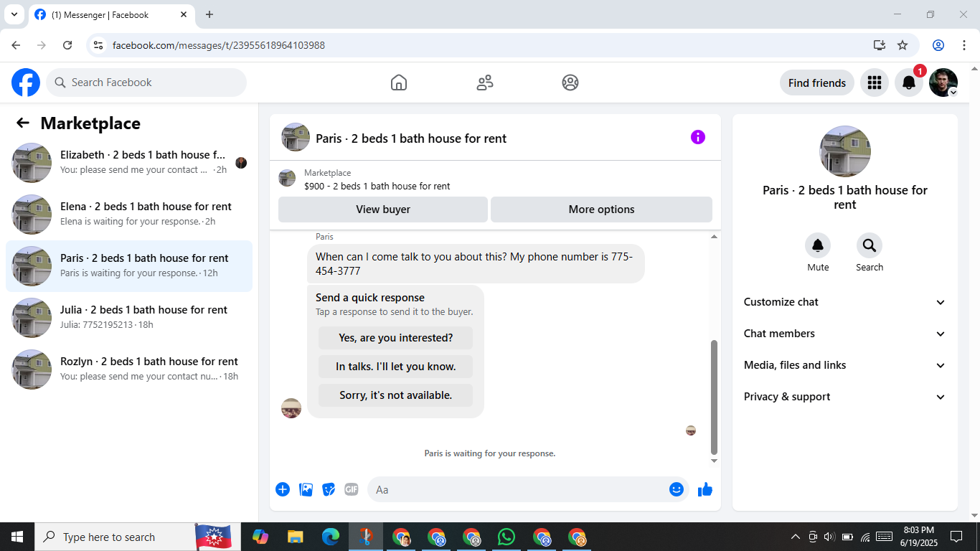Choose a GIF in the composer

click(352, 489)
